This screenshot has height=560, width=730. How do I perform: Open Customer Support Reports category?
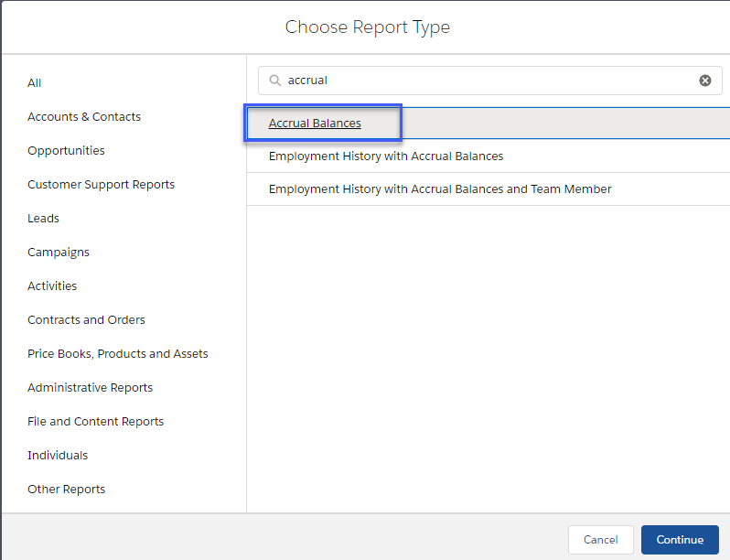tap(101, 185)
